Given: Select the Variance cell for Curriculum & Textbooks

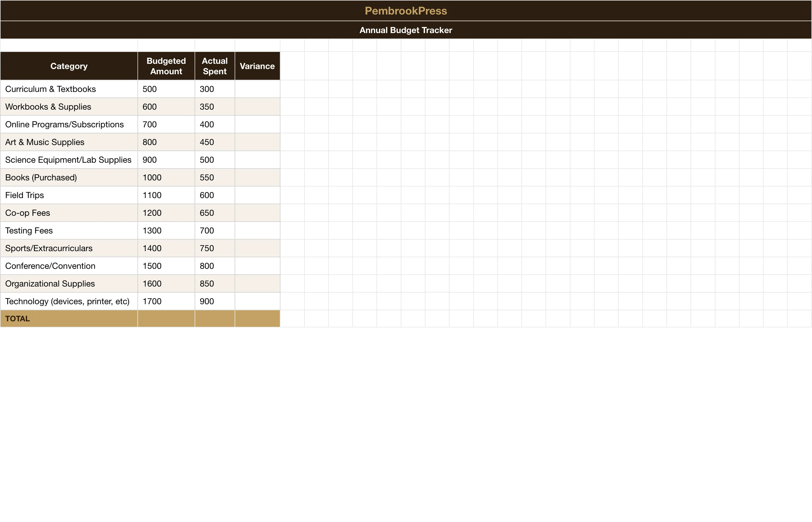Looking at the screenshot, I should point(257,89).
